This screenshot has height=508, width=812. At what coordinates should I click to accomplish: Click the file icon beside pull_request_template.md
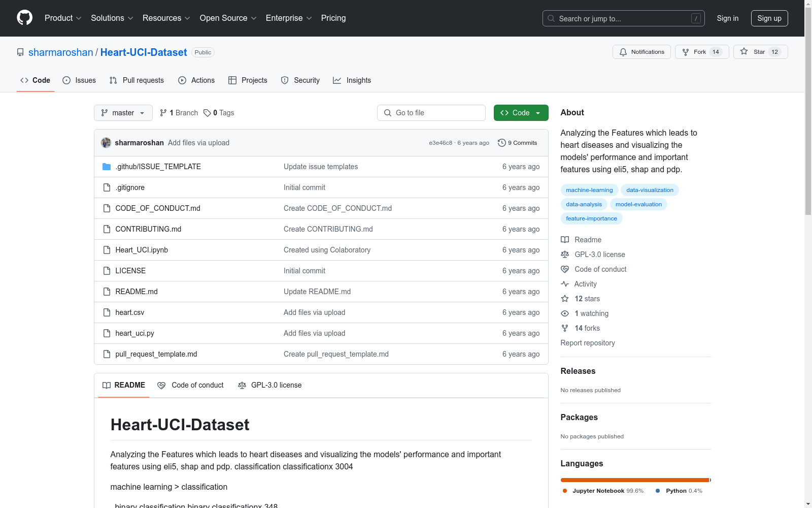click(107, 354)
